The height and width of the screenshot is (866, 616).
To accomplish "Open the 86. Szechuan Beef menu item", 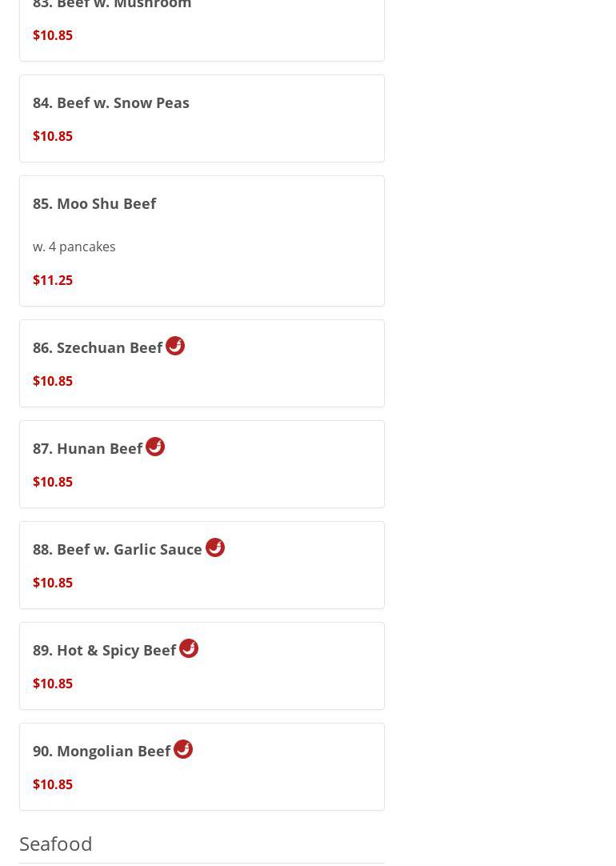I will [x=98, y=347].
